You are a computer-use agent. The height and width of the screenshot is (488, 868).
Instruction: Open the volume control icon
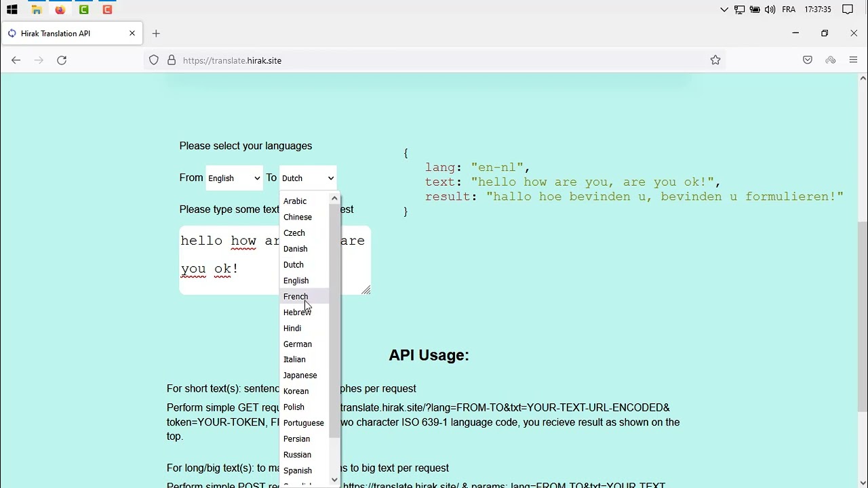tap(770, 9)
